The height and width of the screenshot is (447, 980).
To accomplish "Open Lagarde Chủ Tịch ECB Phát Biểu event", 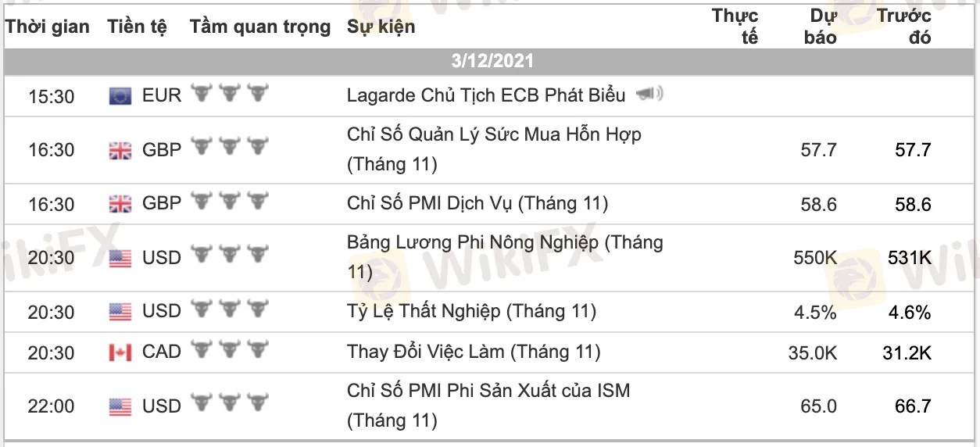I will click(486, 95).
